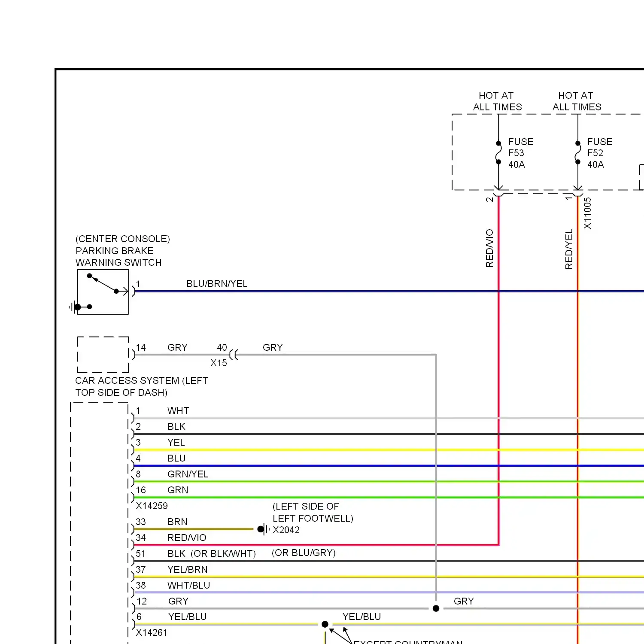The height and width of the screenshot is (644, 644).
Task: Click the WHT/BLU label at pin 38
Action: 188,586
